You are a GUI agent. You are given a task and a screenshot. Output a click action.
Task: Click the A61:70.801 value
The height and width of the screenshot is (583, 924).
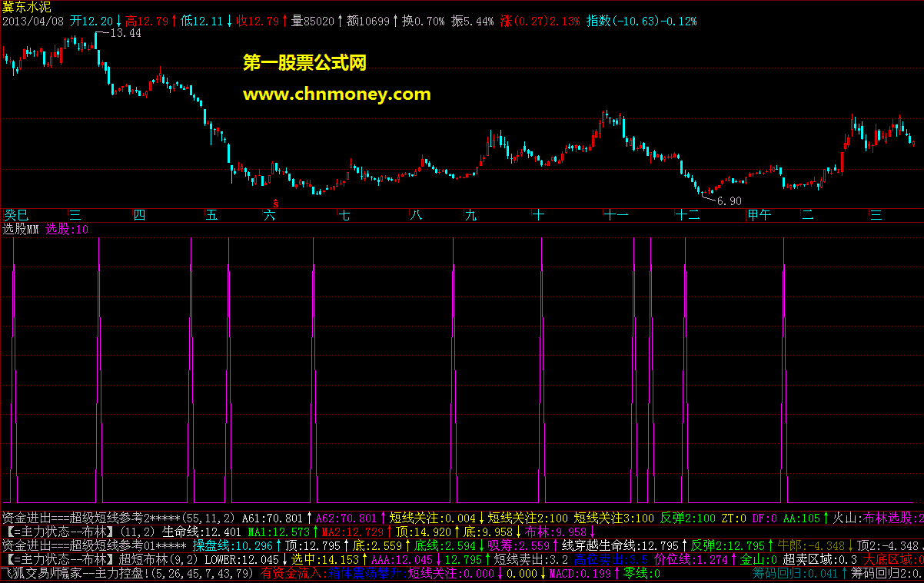pyautogui.click(x=272, y=518)
